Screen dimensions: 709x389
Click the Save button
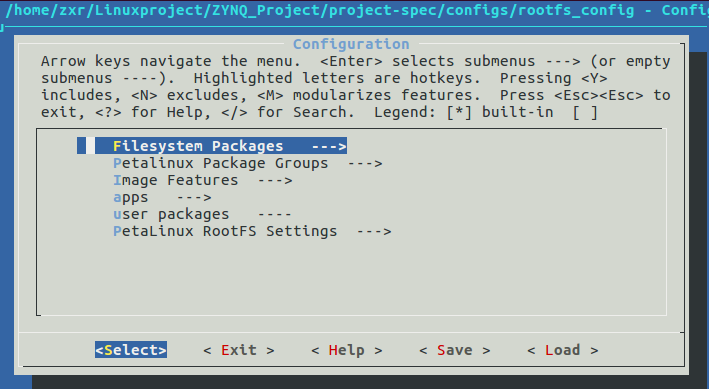454,350
